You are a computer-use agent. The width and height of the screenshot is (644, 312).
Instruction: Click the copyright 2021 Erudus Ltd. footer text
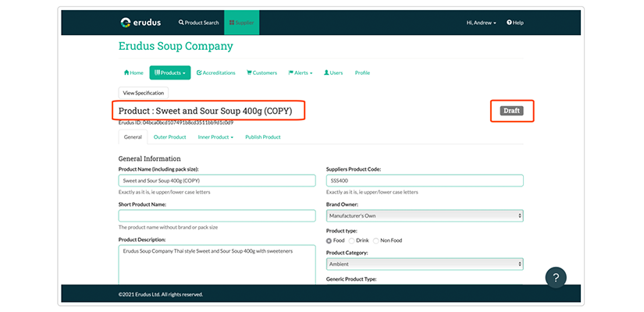[x=160, y=294]
